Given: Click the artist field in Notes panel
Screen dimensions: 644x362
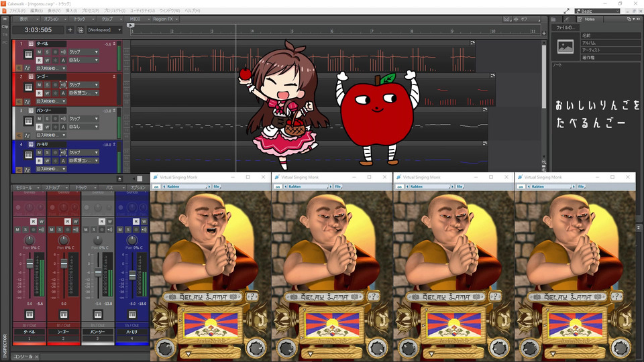Looking at the screenshot, I should (x=610, y=50).
